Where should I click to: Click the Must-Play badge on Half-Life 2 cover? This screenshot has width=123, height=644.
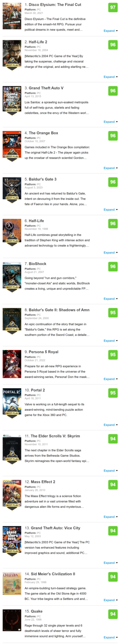pyautogui.click(x=12, y=63)
